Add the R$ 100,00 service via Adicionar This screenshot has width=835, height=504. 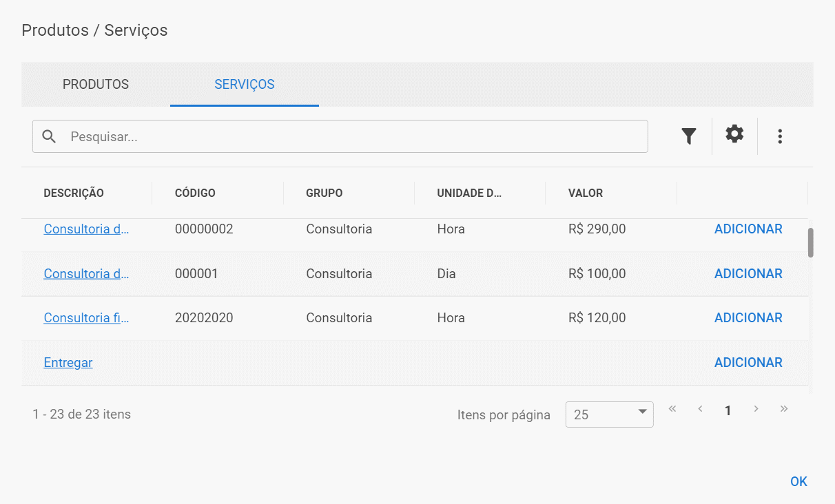pos(748,273)
